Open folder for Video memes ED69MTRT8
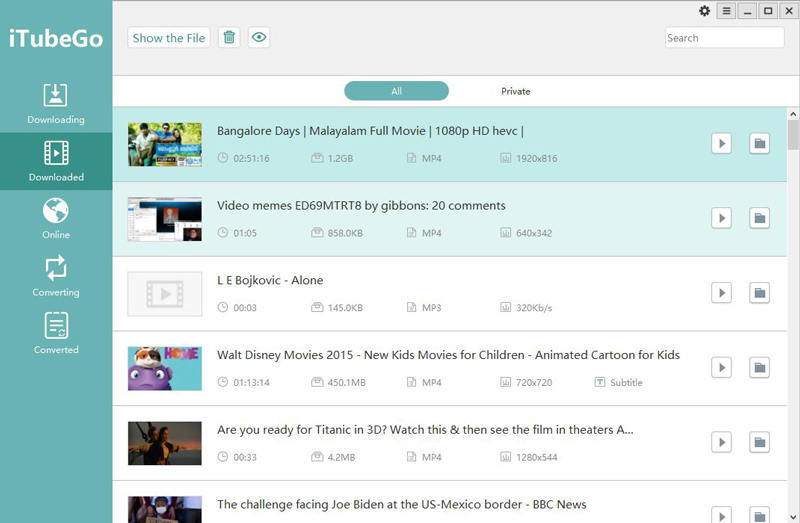This screenshot has width=800, height=523. click(759, 218)
